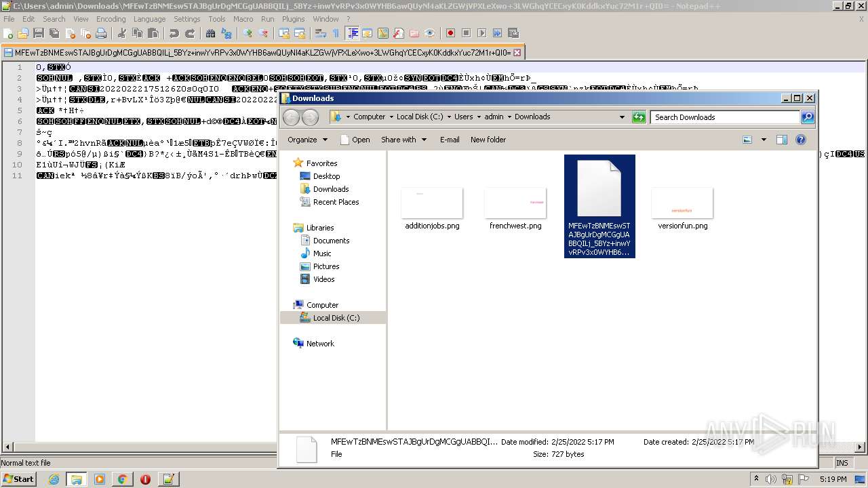Click the Zoom In toolbar icon

click(247, 33)
